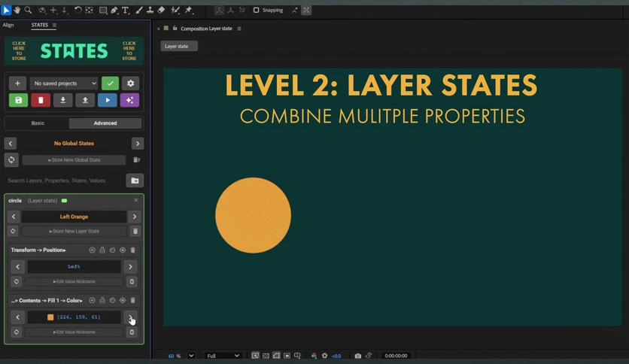Select the Puppet Pin tool

coord(189,10)
